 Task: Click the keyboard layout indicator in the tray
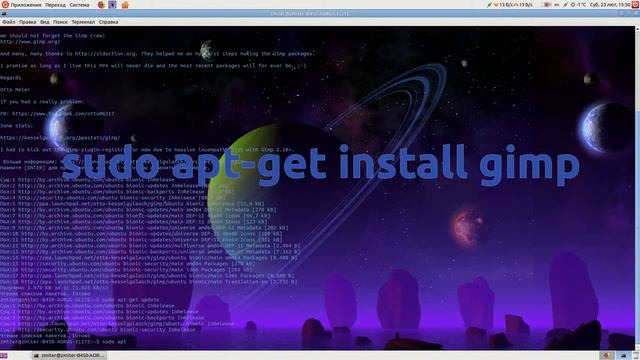tap(556, 5)
